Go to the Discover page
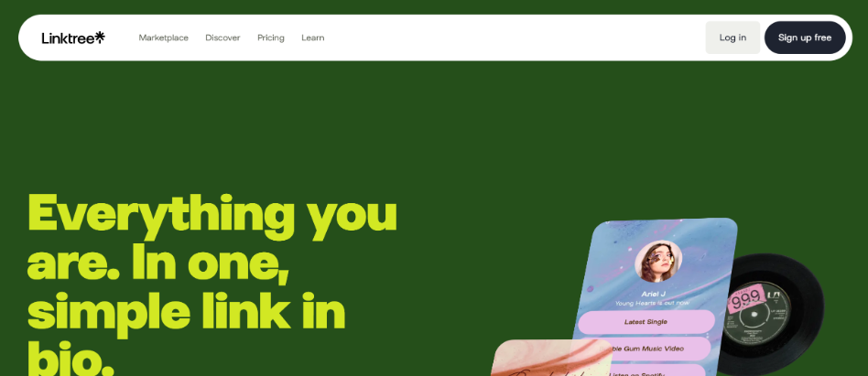868x376 pixels. click(x=222, y=38)
